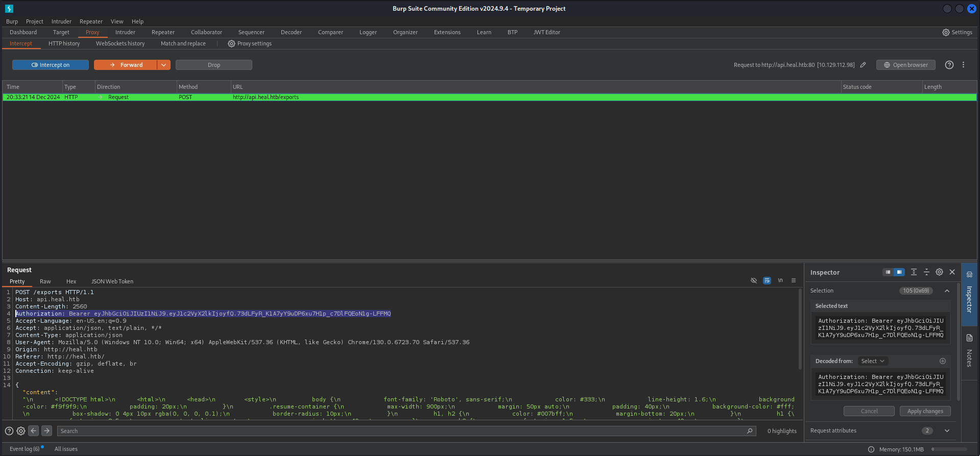
Task: Open the JSON Web Token editor tab
Action: tap(112, 281)
